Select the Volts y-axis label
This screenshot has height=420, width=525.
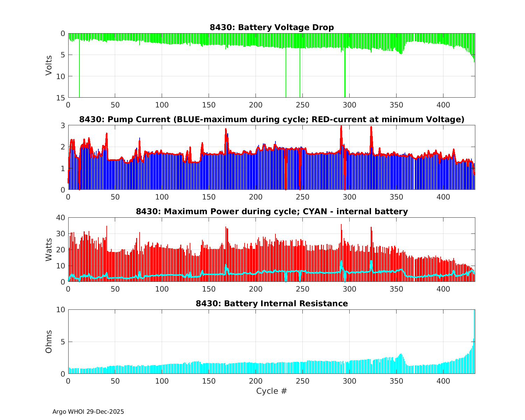click(x=49, y=65)
